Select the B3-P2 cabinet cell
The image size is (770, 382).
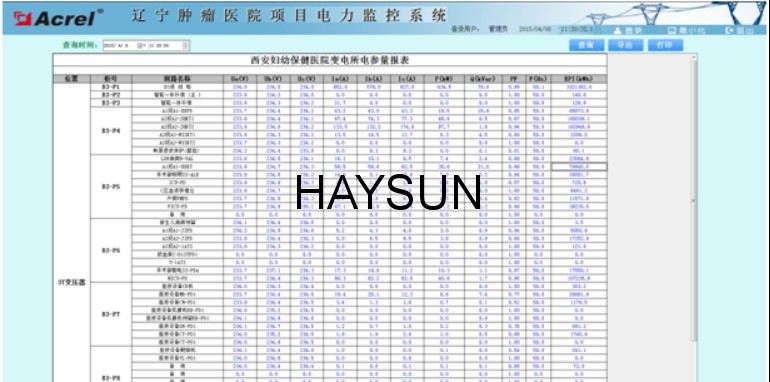[x=111, y=95]
